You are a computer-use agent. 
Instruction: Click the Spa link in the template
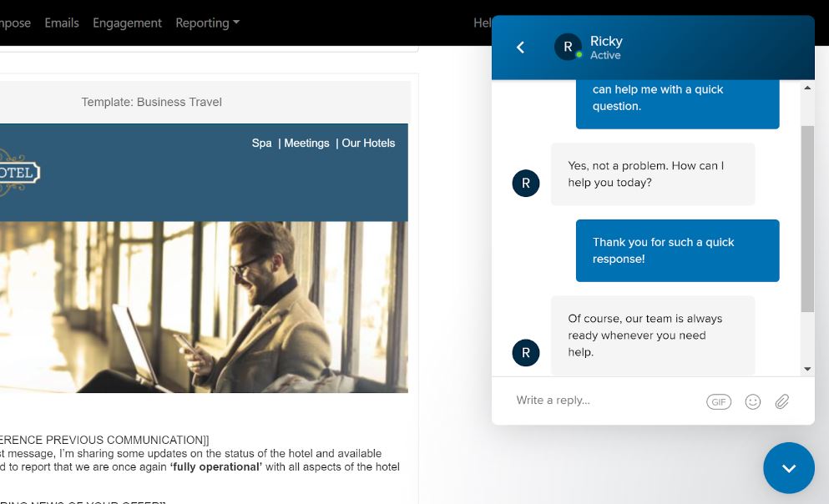pos(261,144)
